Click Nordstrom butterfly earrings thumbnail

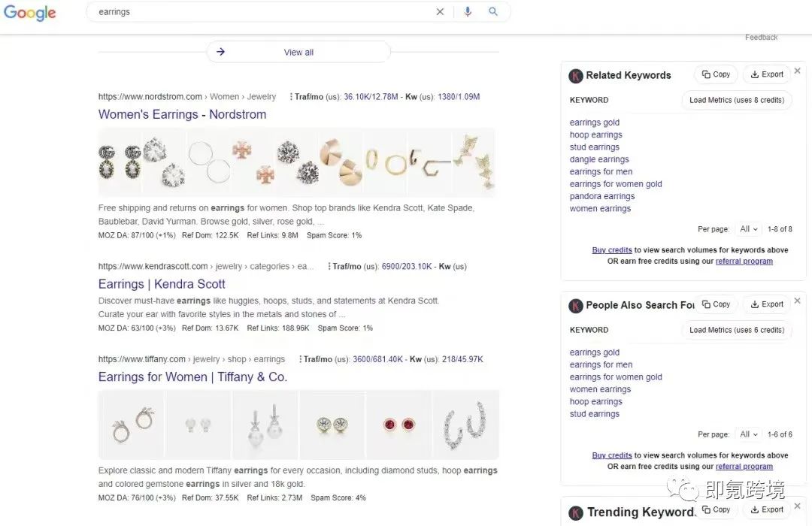(x=474, y=162)
